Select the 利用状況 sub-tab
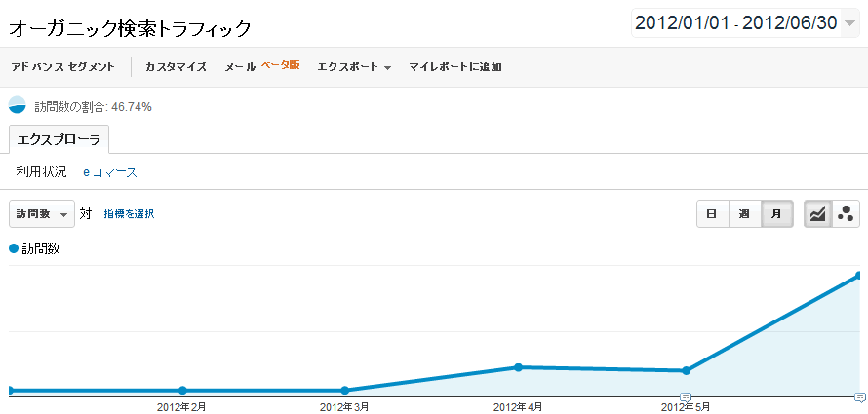 (42, 172)
